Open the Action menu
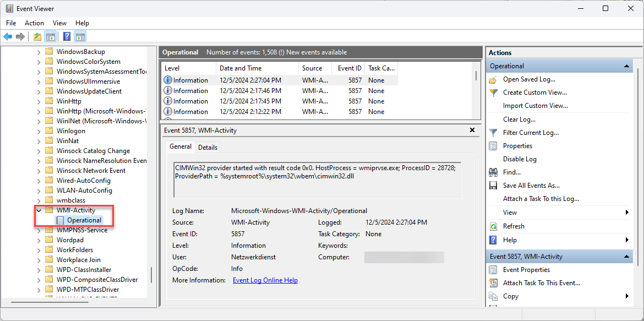The width and height of the screenshot is (644, 321). click(34, 23)
